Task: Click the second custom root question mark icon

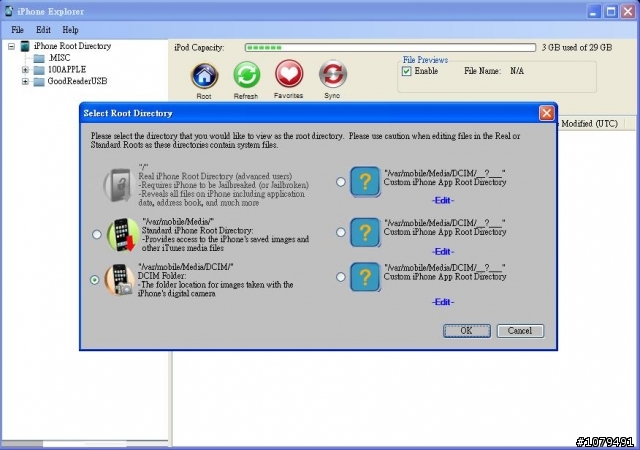Action: point(365,232)
